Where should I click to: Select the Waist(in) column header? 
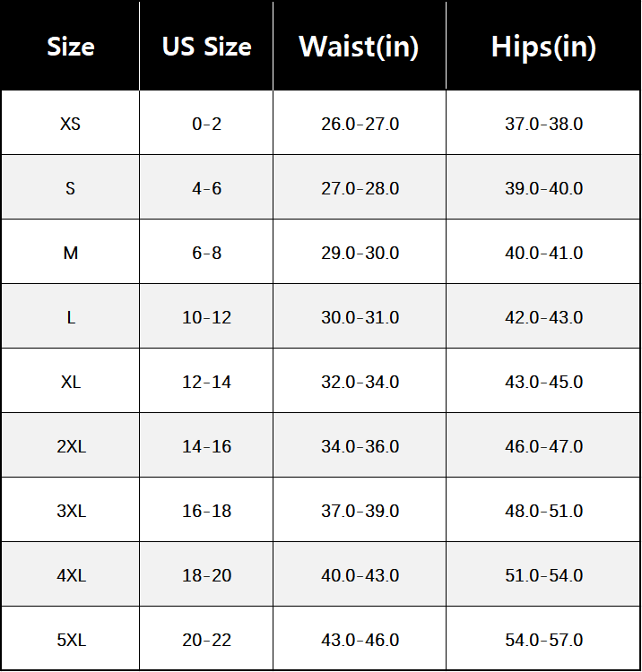pyautogui.click(x=359, y=47)
